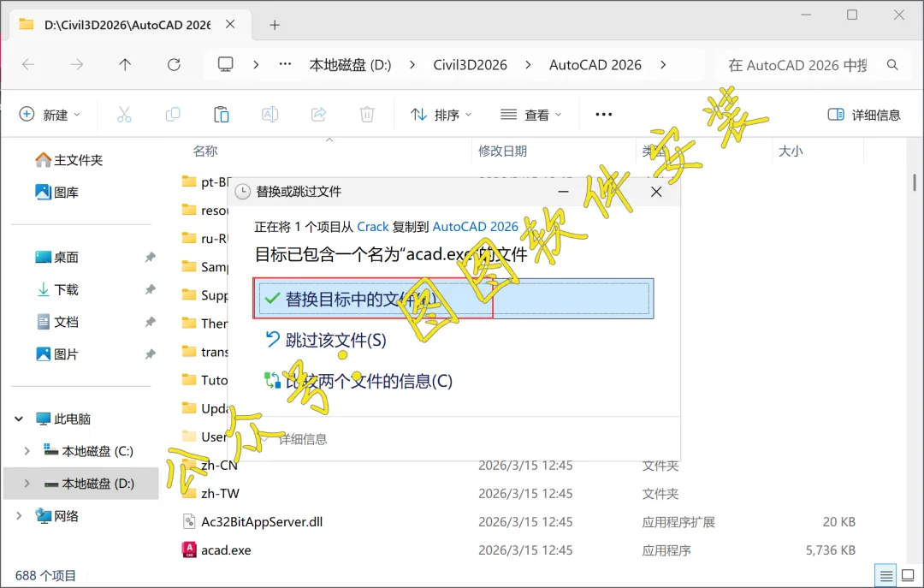924x588 pixels.
Task: Select the acad.exe file row
Action: click(x=518, y=550)
